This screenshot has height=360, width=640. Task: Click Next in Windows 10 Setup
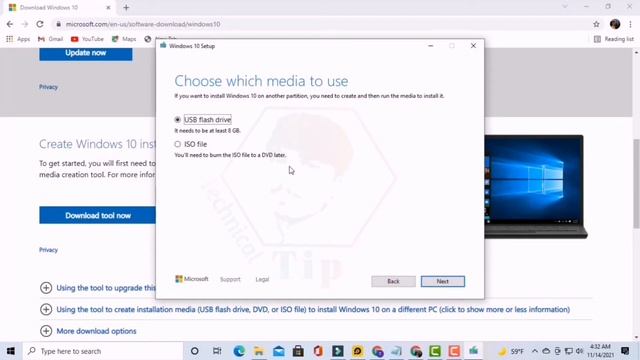[x=442, y=281]
